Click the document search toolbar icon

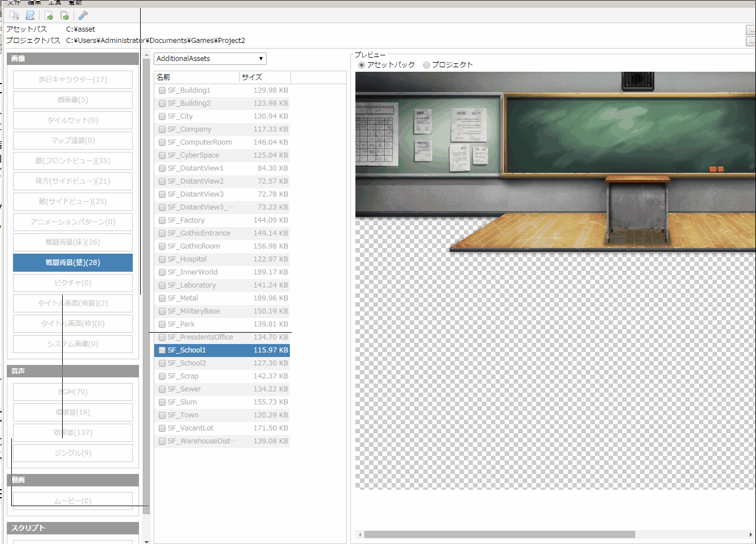tap(15, 16)
